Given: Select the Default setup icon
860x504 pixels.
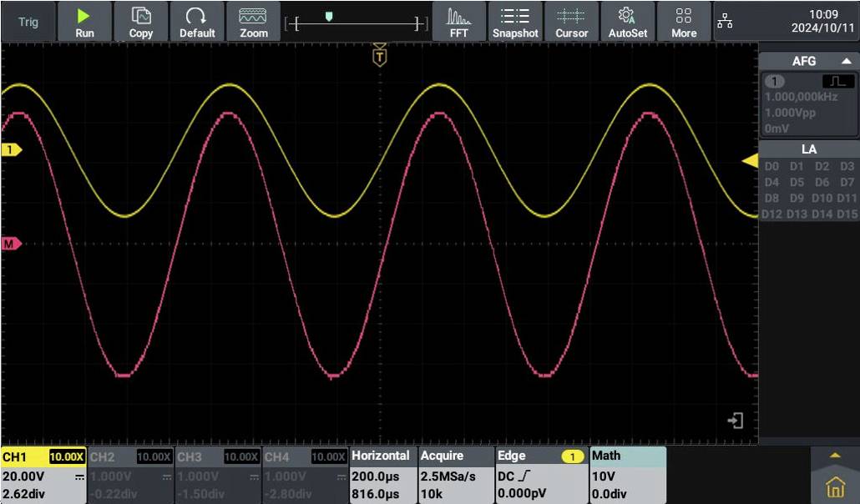Looking at the screenshot, I should pos(198,21).
